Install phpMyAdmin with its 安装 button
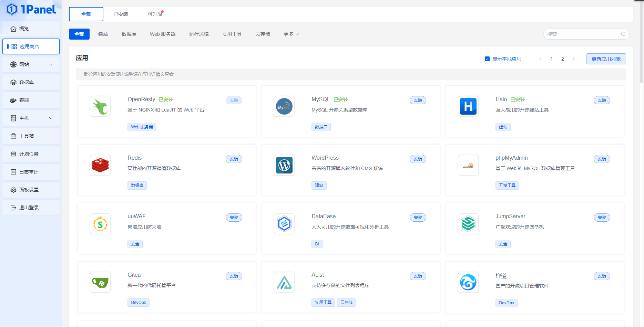 (602, 159)
